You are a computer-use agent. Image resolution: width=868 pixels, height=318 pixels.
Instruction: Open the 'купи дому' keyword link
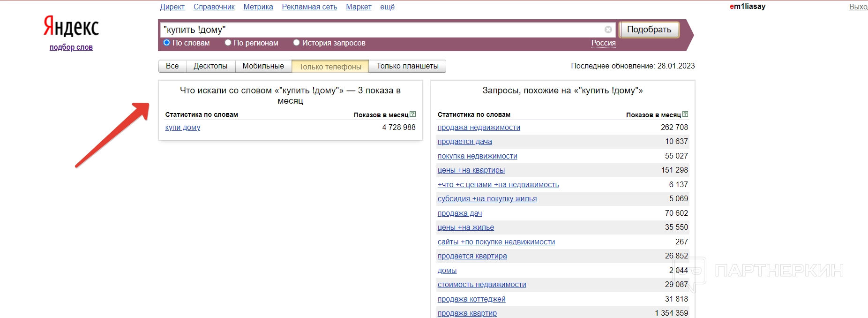(183, 128)
